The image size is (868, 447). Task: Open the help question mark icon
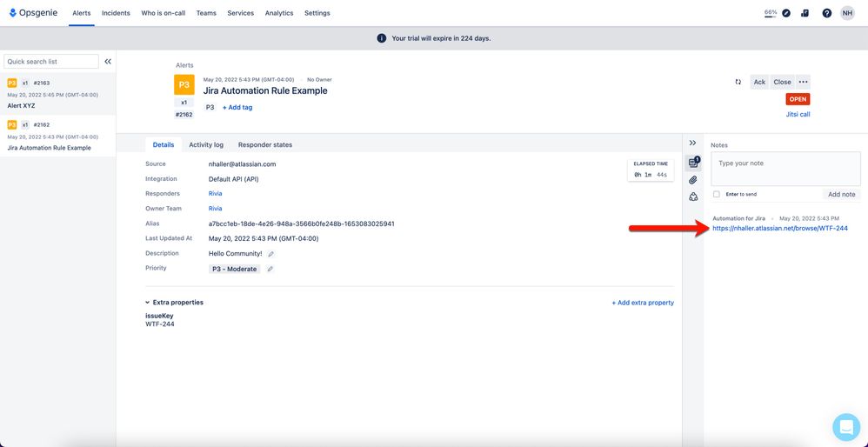click(x=826, y=13)
